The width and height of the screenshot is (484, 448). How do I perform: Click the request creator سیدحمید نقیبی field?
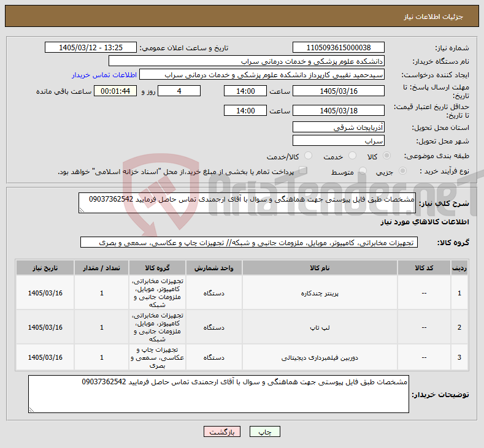coord(262,75)
